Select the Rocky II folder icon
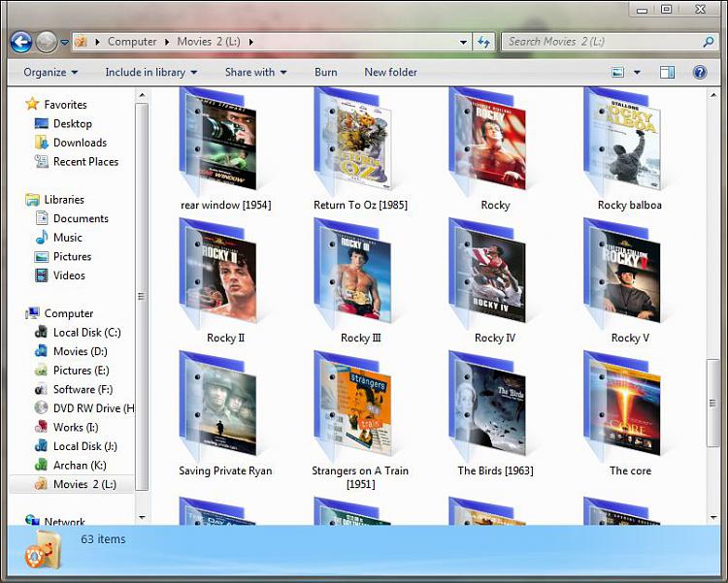The image size is (728, 583). (217, 274)
